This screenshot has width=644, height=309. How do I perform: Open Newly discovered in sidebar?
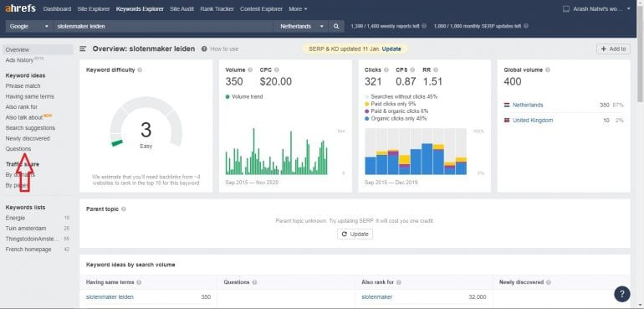28,138
